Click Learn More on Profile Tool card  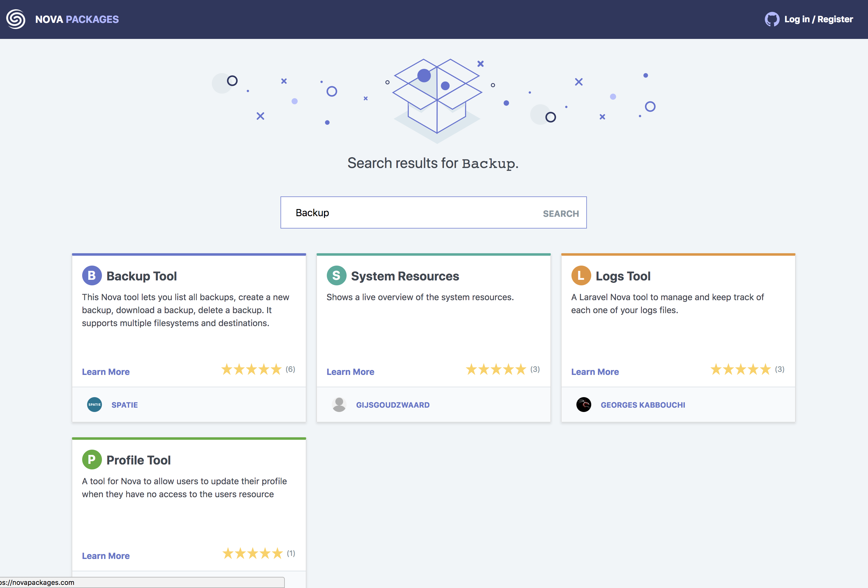pyautogui.click(x=106, y=556)
